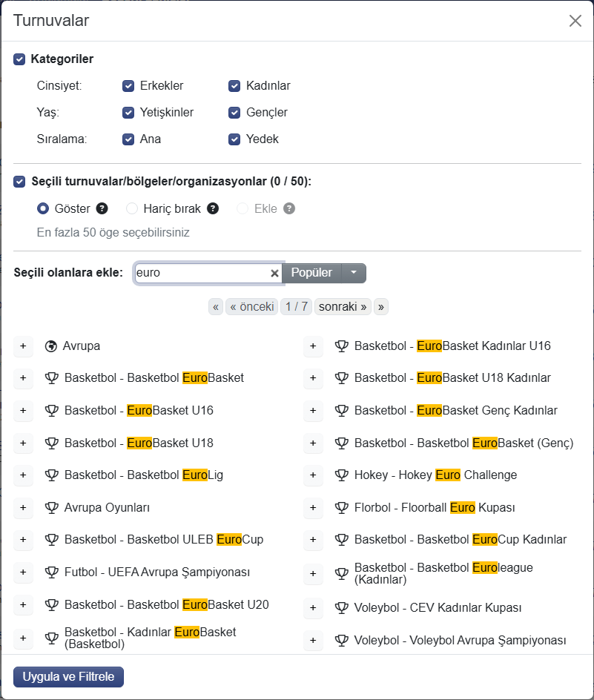Toggle the Gençler age checkbox
Viewport: 594px width, 700px height.
click(x=234, y=113)
